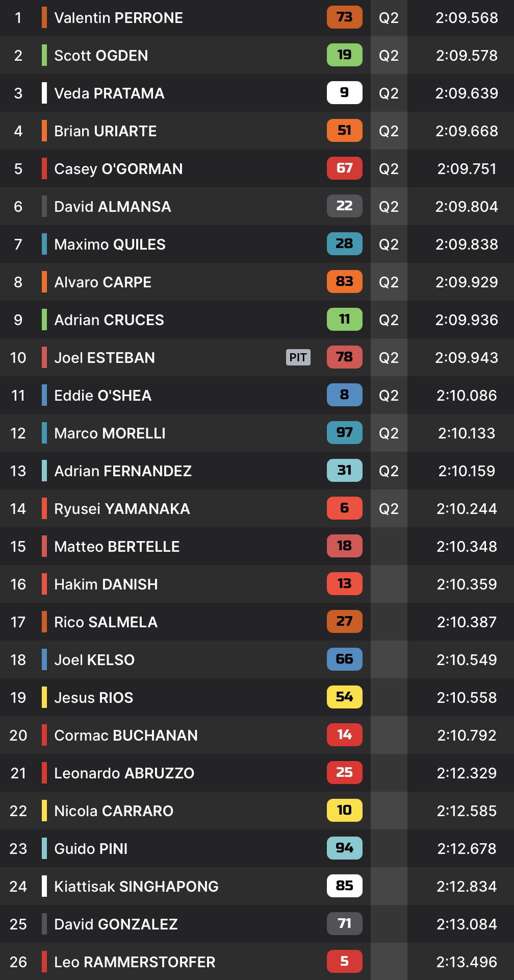This screenshot has height=980, width=514.
Task: Click the white number 85 badge
Action: (344, 886)
